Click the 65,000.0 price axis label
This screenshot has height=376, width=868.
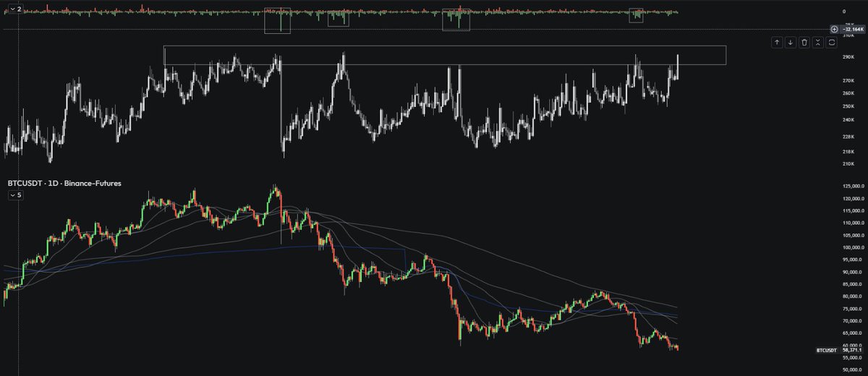click(853, 333)
